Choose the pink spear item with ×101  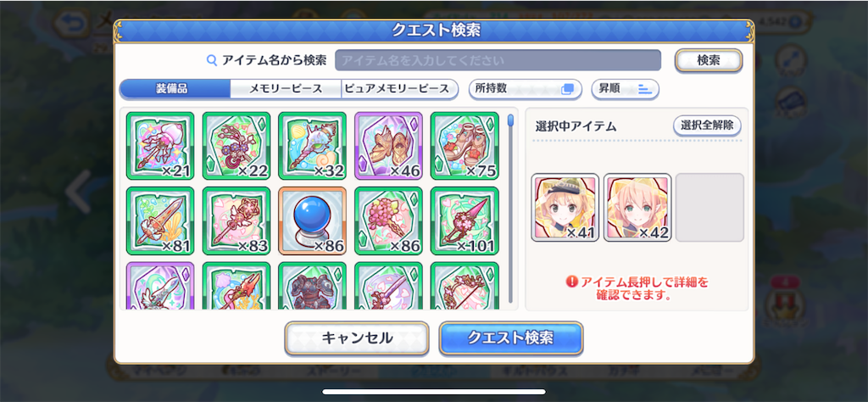[465, 221]
